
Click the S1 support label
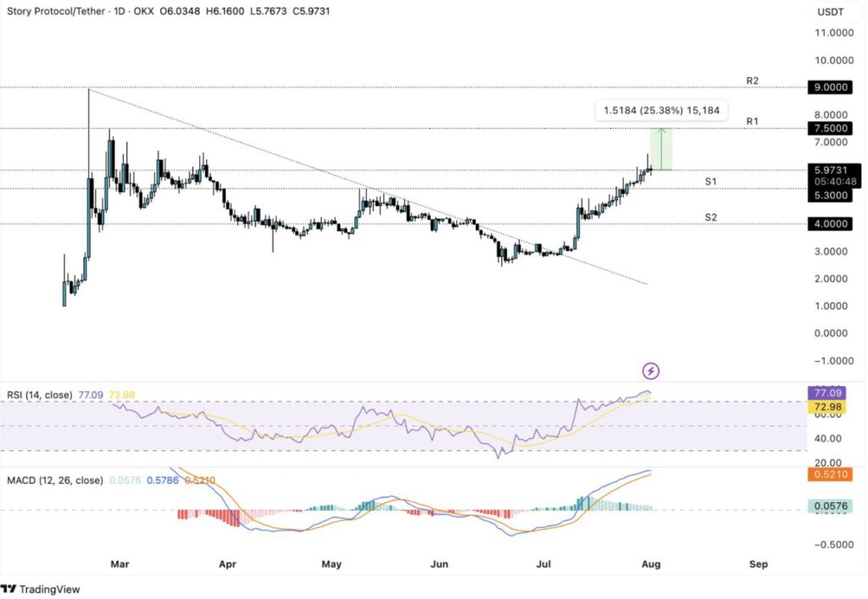coord(711,182)
